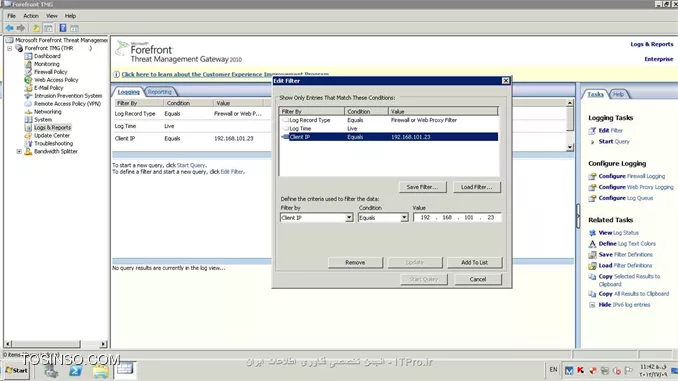Select the Log Record Type row in the dialog
This screenshot has width=678, height=381.
tap(389, 120)
